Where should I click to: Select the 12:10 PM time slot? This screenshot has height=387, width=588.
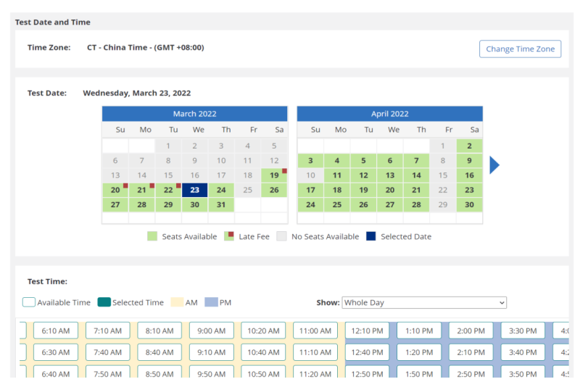coord(367,330)
